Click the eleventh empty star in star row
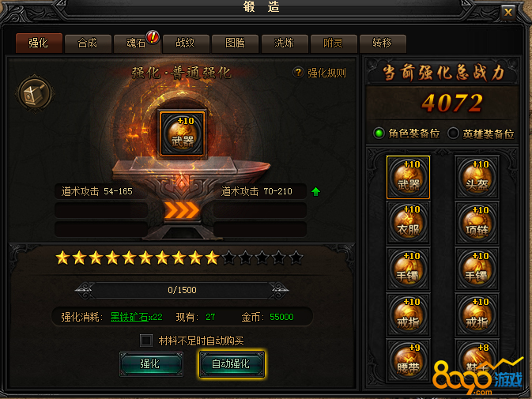The image size is (532, 399). coord(229,258)
